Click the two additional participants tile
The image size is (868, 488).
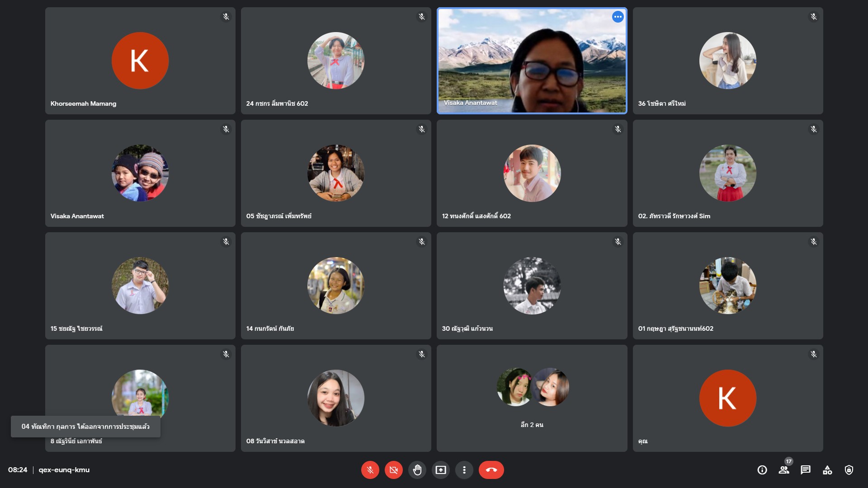(532, 398)
